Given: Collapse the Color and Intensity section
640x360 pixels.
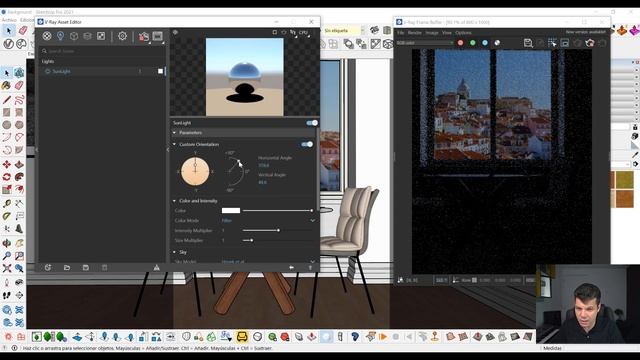Looking at the screenshot, I should [174, 201].
